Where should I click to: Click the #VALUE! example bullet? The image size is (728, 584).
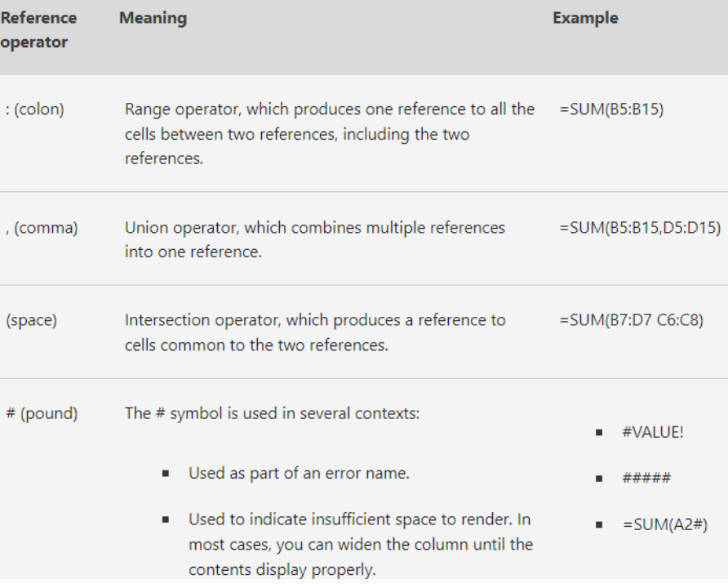pyautogui.click(x=653, y=433)
